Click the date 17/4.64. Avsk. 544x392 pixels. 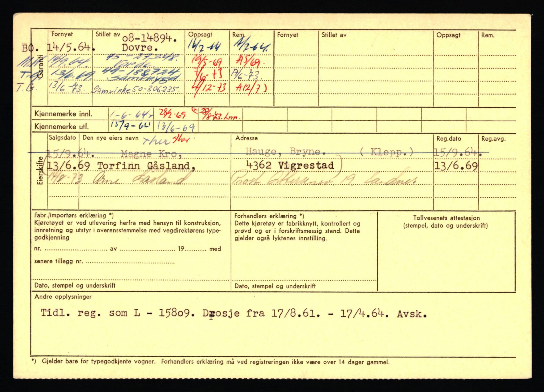click(383, 314)
